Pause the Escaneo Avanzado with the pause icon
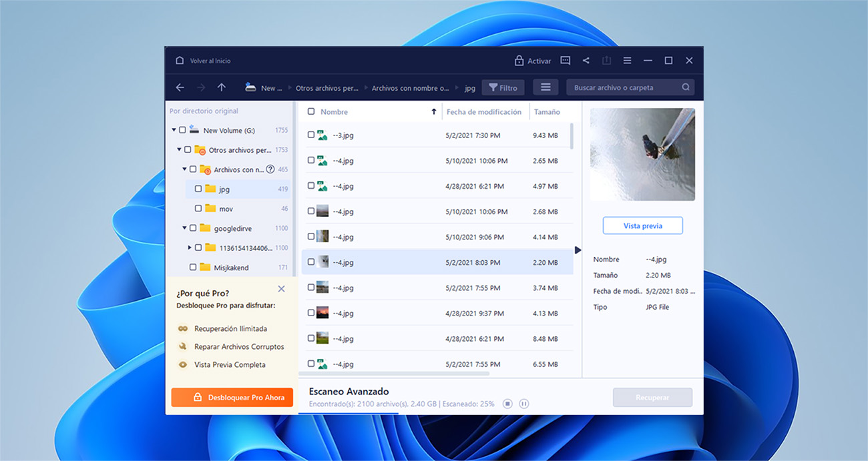This screenshot has width=868, height=461. [x=524, y=404]
